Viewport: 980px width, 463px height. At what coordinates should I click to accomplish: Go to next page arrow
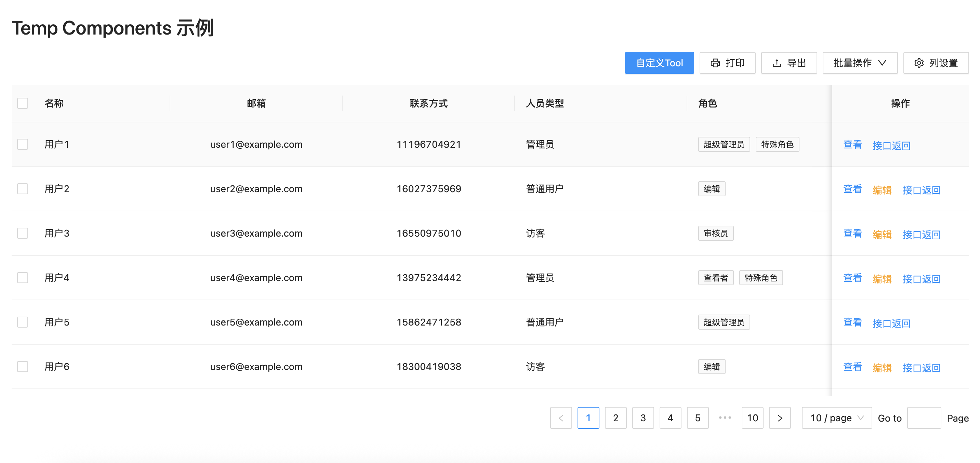pyautogui.click(x=780, y=418)
